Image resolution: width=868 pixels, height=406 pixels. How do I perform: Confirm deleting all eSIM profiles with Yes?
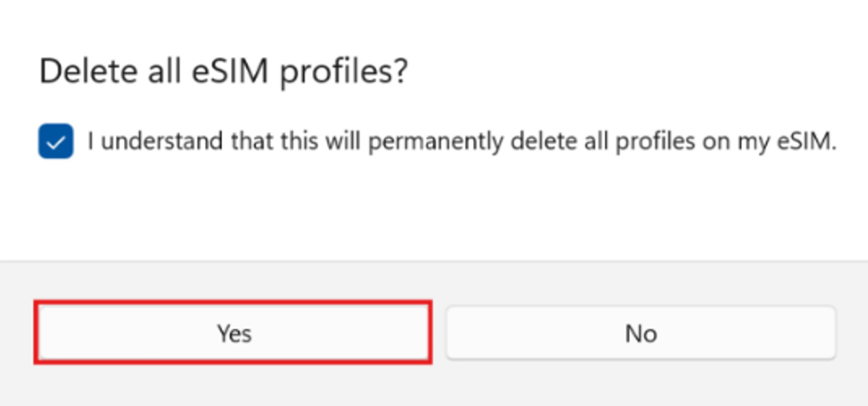click(x=233, y=333)
